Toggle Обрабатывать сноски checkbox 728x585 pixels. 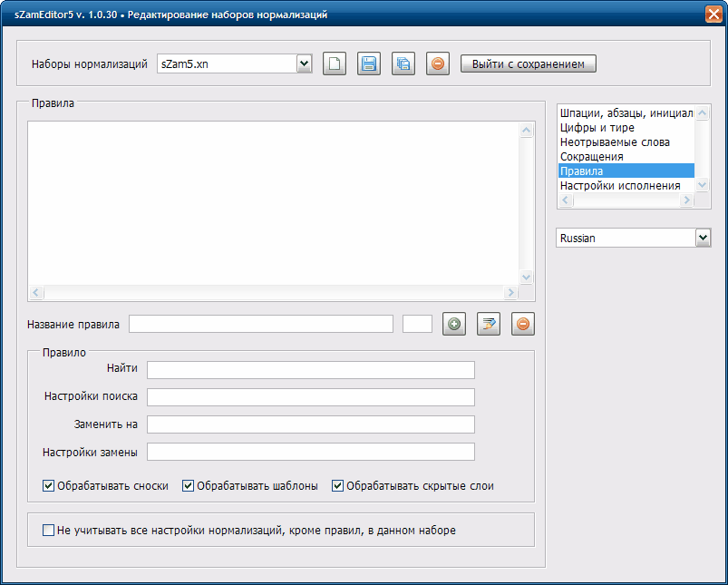tap(48, 486)
